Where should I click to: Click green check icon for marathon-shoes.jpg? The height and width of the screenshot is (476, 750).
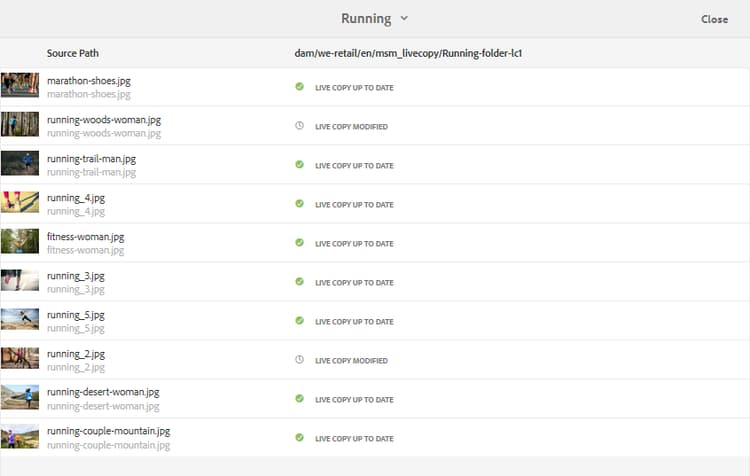click(x=299, y=87)
